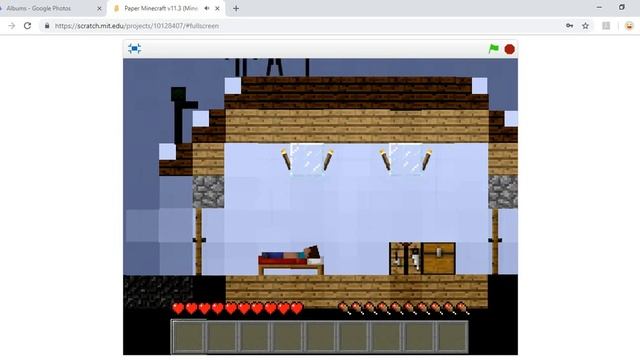Close the Paper Minecraft tab

pyautogui.click(x=217, y=8)
